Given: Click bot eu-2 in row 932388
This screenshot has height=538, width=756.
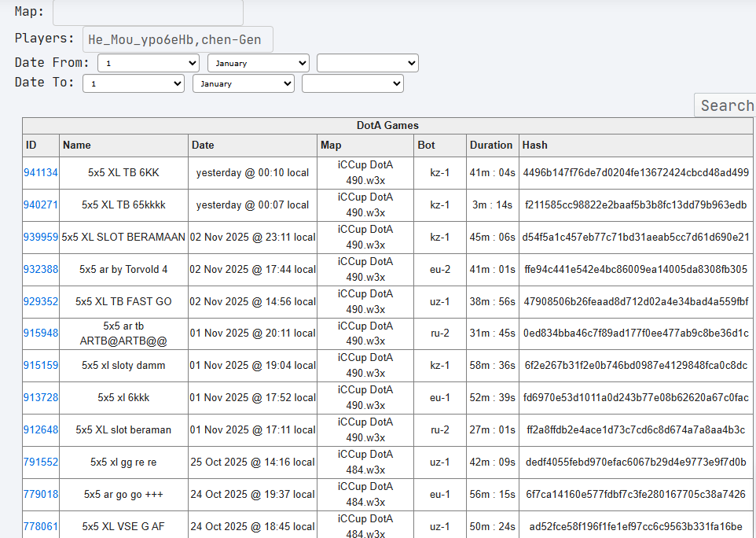Looking at the screenshot, I should click(440, 269).
